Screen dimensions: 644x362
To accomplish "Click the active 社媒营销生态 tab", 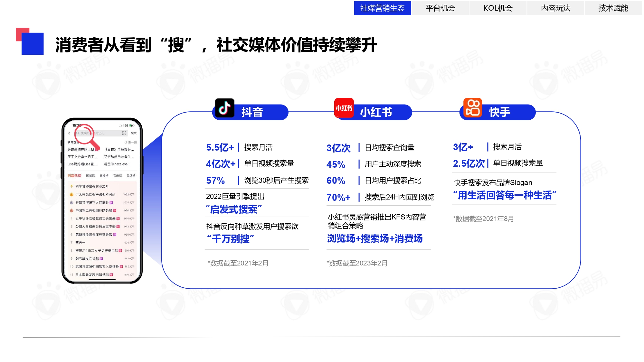I will pos(383,8).
